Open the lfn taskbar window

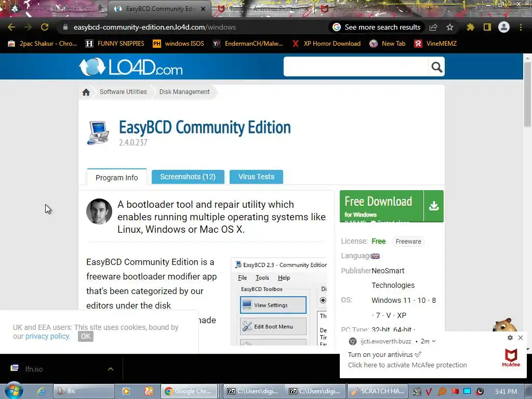pyautogui.click(x=84, y=391)
